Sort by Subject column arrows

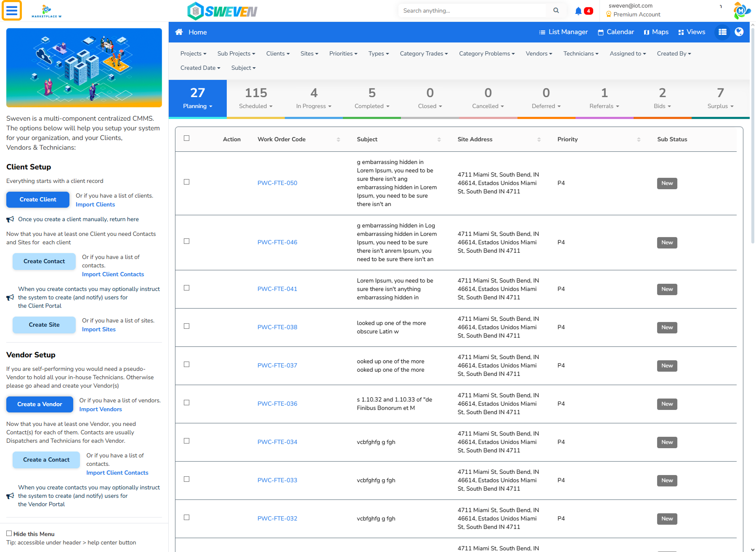coord(439,139)
